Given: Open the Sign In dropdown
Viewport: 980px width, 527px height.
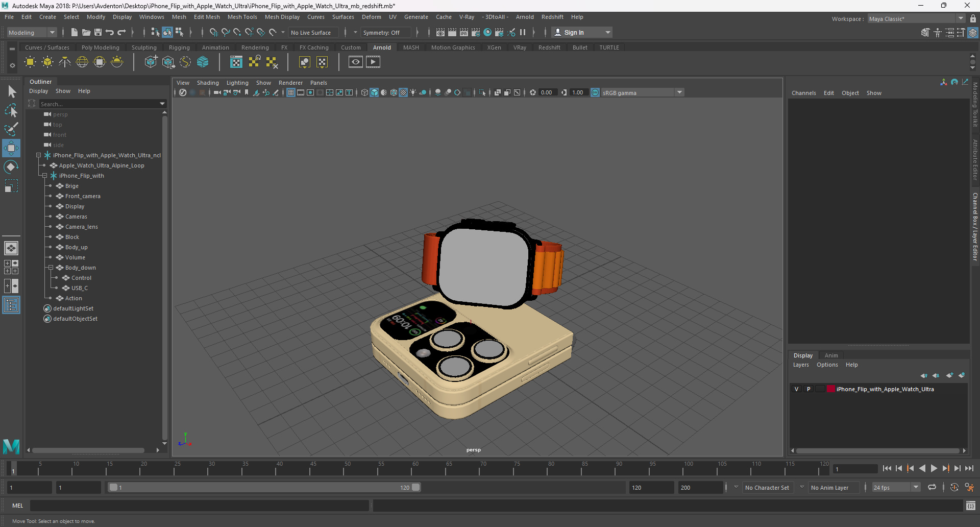Looking at the screenshot, I should click(582, 32).
